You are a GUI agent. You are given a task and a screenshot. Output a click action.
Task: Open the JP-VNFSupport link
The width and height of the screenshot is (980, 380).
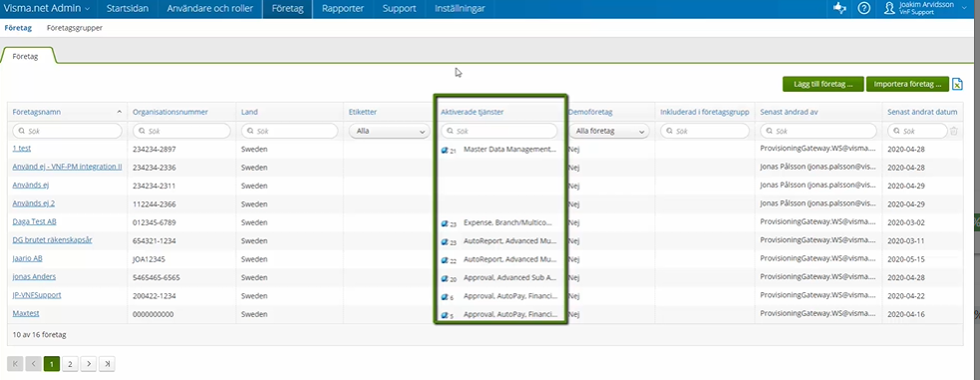(x=37, y=295)
